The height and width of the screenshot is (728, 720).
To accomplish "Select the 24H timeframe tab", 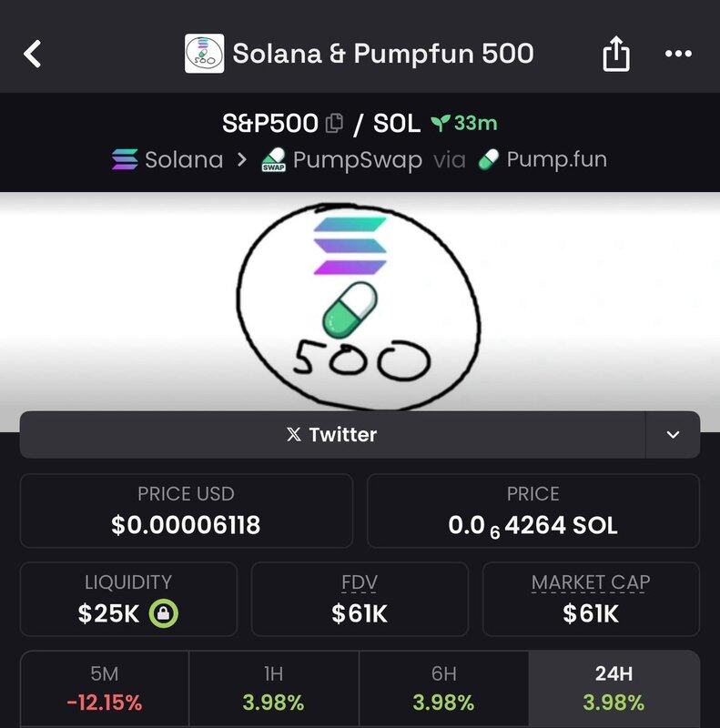I will pos(614,689).
